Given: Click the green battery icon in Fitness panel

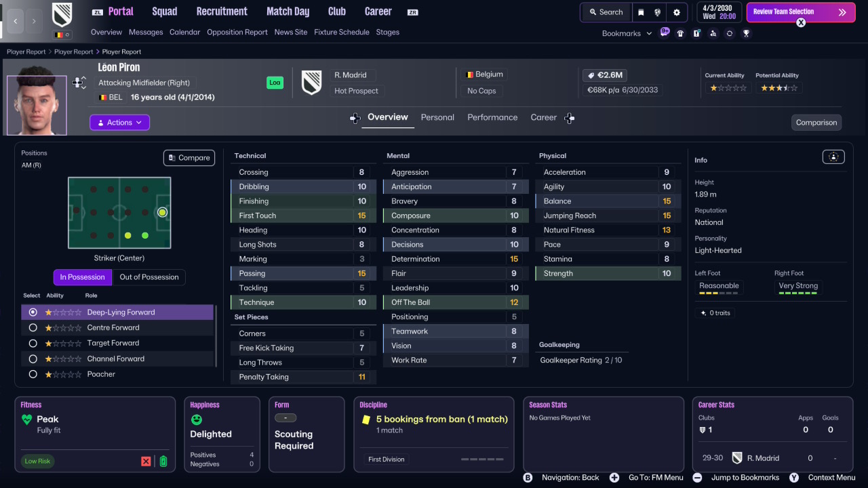Looking at the screenshot, I should (163, 462).
